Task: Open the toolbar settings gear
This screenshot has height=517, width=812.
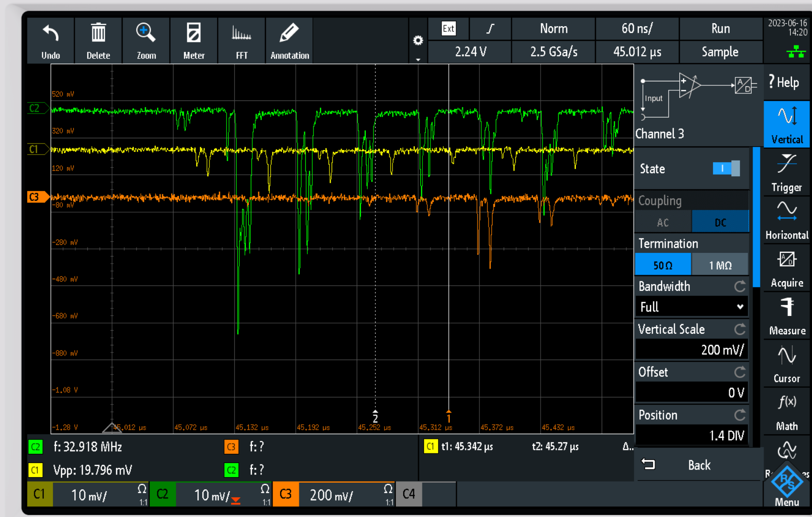Action: coord(418,41)
